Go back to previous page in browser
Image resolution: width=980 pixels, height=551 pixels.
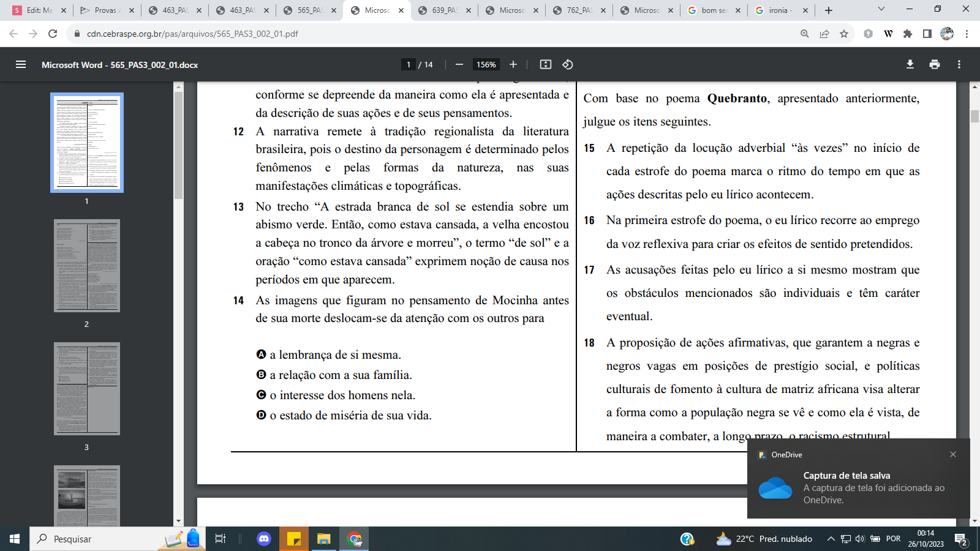13,34
